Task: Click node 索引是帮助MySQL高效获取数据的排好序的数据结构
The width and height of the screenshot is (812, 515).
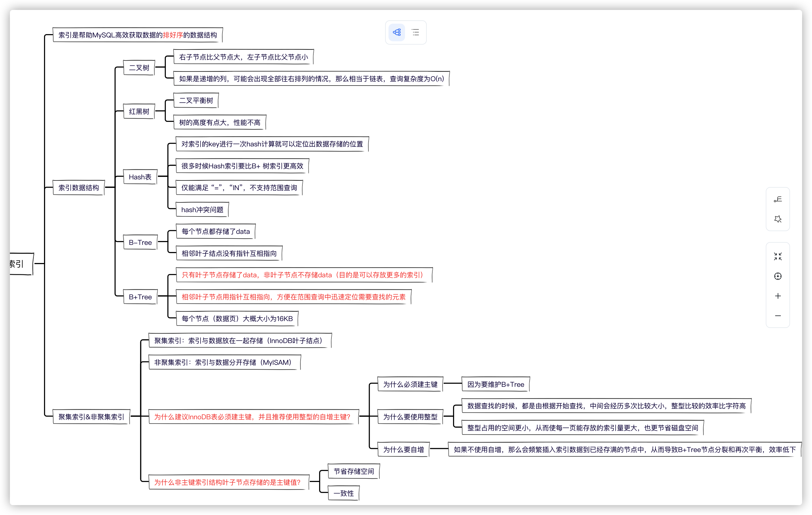Action: tap(138, 35)
